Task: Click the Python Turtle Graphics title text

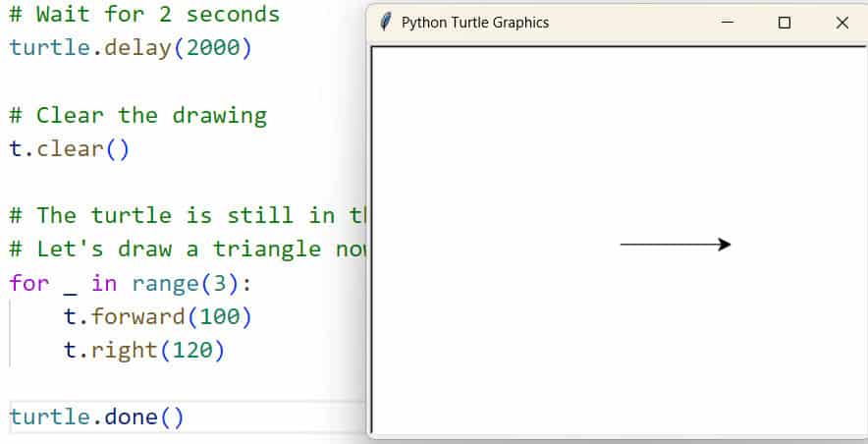Action: 475,23
